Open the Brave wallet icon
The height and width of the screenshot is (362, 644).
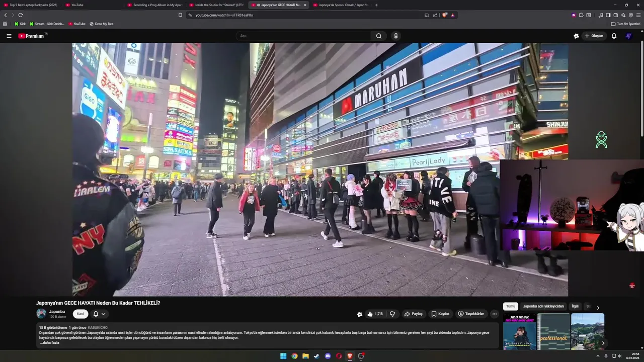(x=615, y=15)
